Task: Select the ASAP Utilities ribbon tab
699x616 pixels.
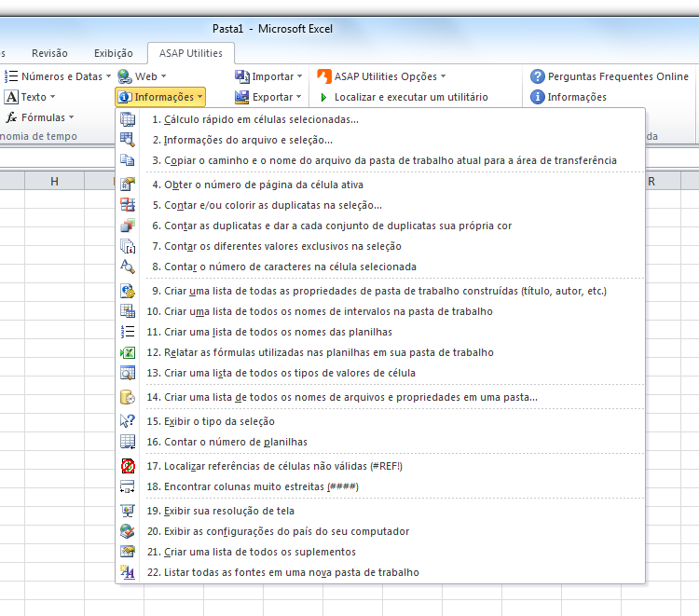Action: pos(191,53)
